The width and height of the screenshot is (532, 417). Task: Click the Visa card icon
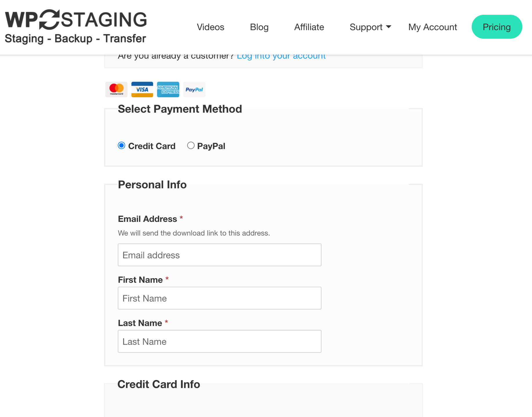pyautogui.click(x=142, y=89)
